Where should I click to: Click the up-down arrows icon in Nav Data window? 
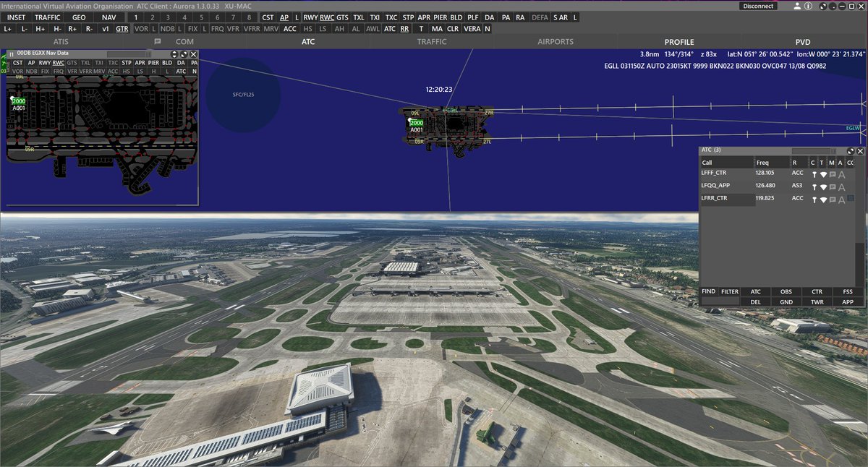tap(174, 54)
